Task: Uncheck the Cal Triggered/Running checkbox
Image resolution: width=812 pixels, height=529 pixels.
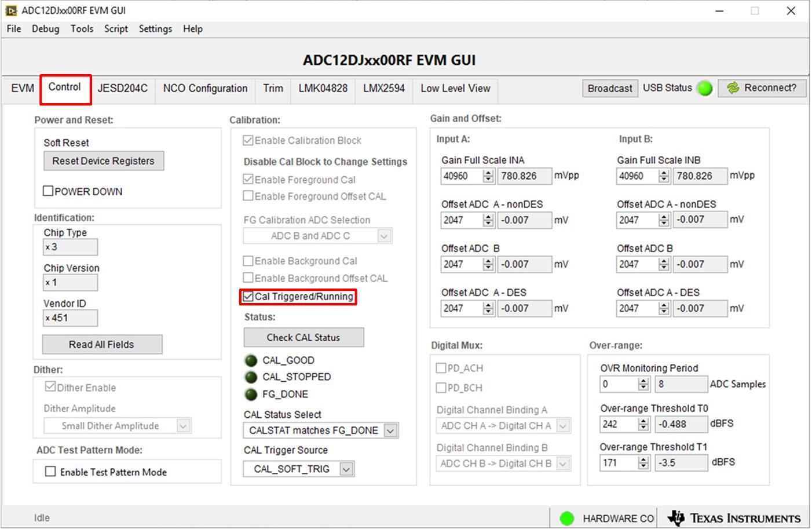Action: click(x=248, y=297)
